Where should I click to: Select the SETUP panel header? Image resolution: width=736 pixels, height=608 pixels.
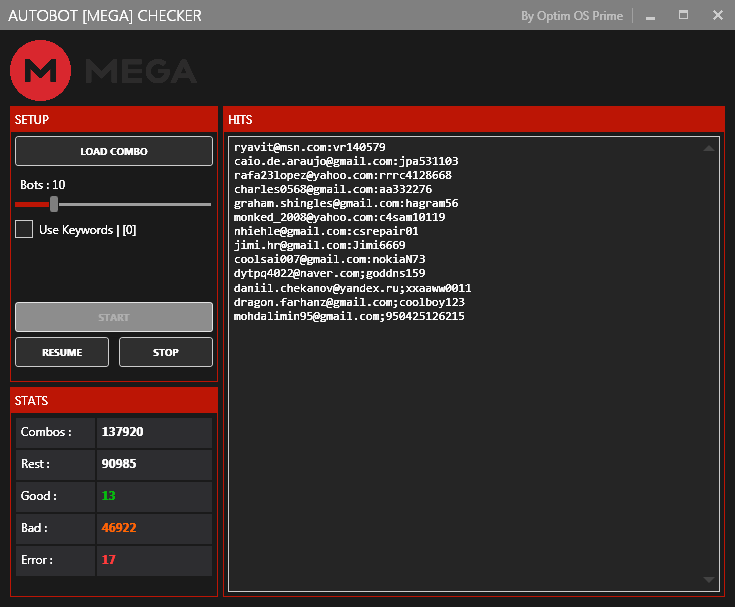click(114, 119)
